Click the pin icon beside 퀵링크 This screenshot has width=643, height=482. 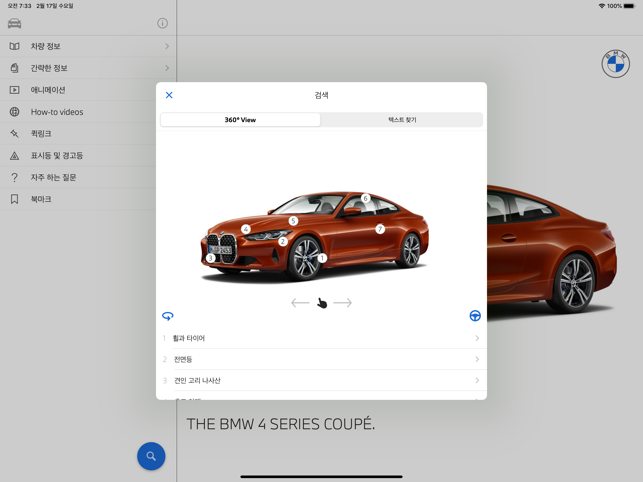tap(14, 133)
